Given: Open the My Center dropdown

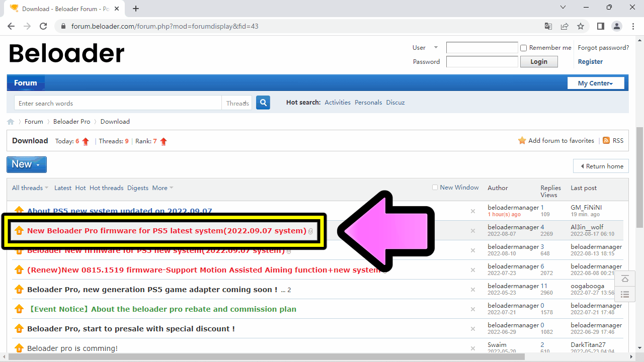Looking at the screenshot, I should coord(596,83).
